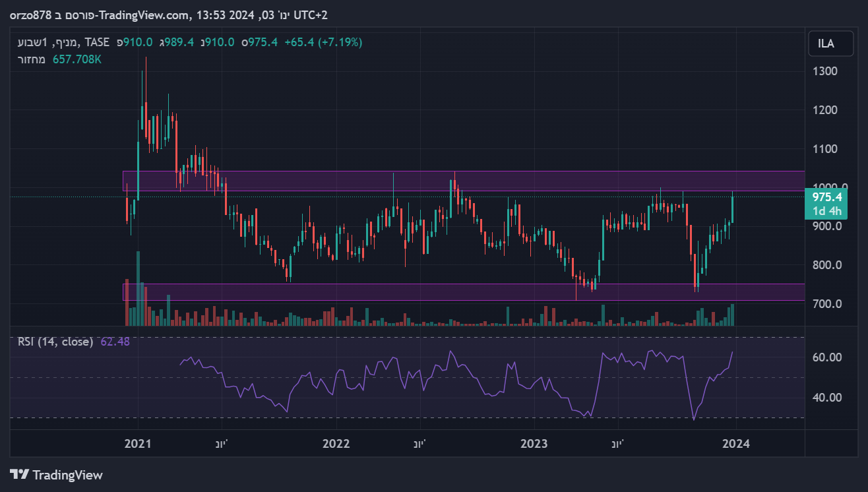The height and width of the screenshot is (492, 868).
Task: Select the RSI (14, close) indicator label
Action: (55, 342)
